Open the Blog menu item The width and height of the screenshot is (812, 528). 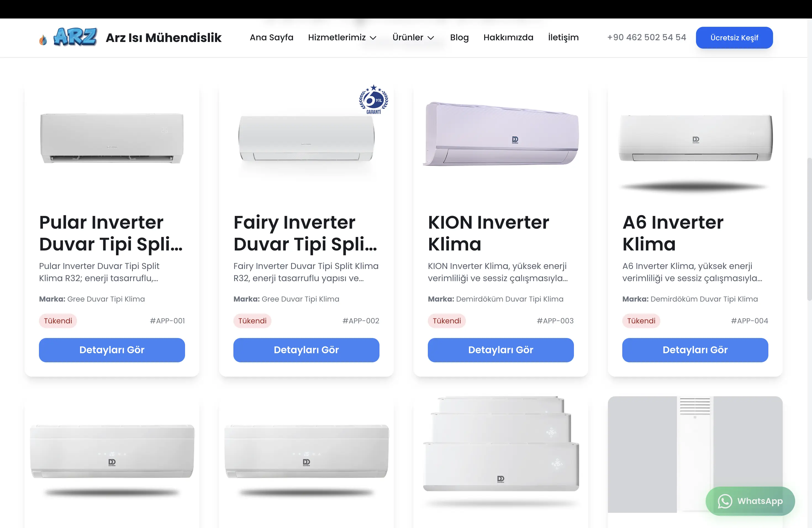(x=459, y=37)
